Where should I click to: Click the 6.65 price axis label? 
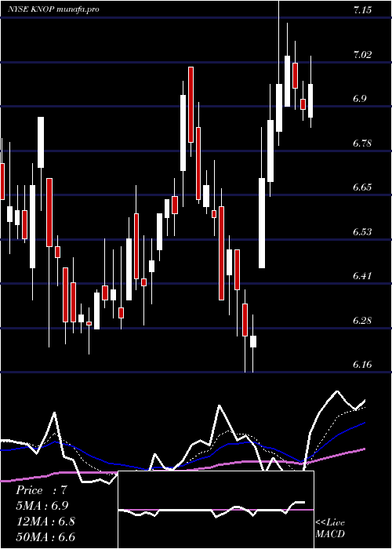tap(362, 187)
